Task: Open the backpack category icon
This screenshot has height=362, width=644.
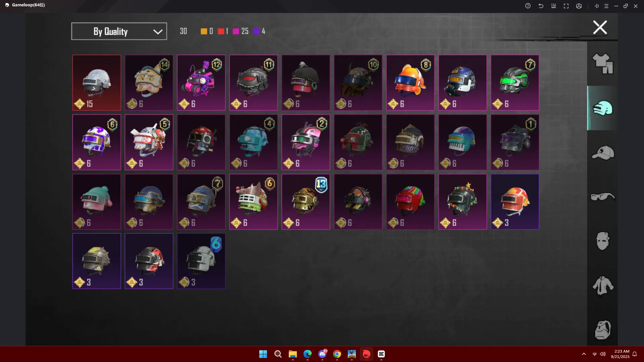Action: pyautogui.click(x=602, y=330)
